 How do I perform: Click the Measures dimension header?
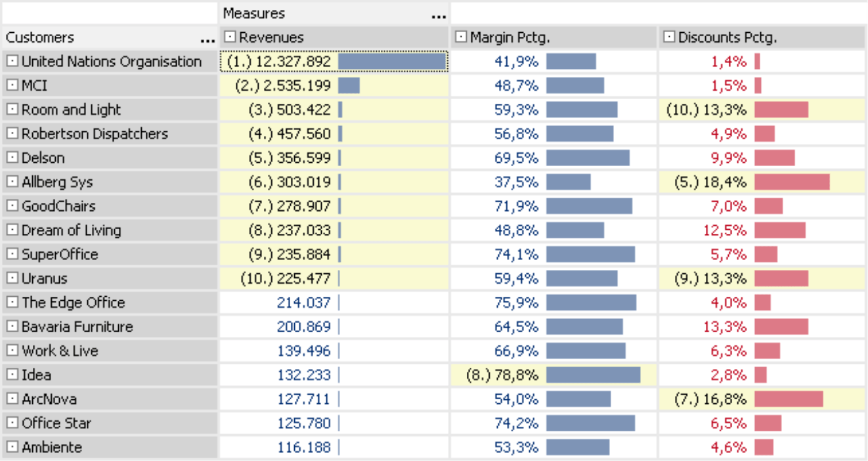(x=334, y=13)
